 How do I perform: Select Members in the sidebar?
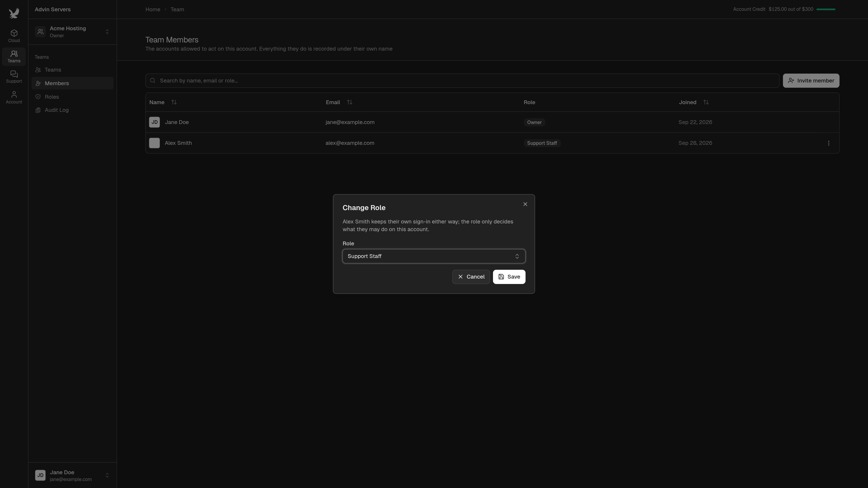click(x=72, y=83)
